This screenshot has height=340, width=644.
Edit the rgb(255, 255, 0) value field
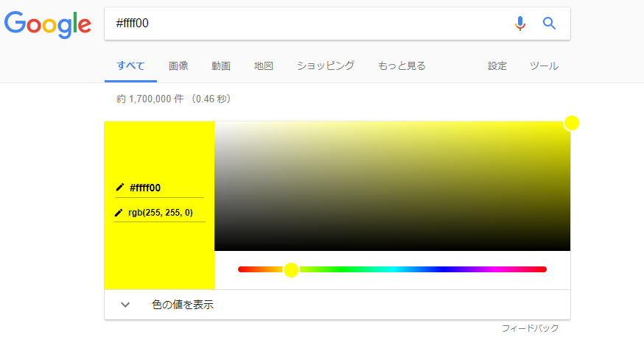click(x=159, y=213)
